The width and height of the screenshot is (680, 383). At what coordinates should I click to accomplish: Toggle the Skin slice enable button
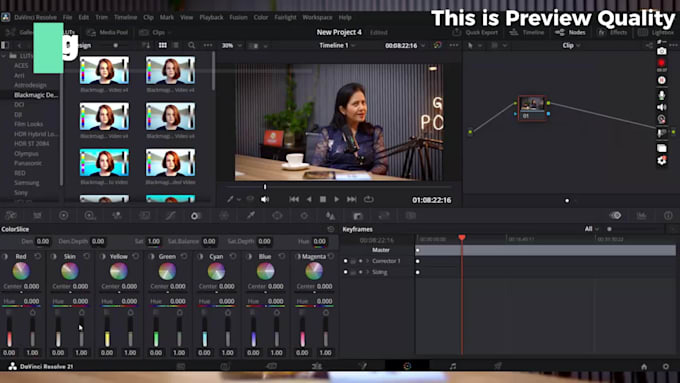54,256
